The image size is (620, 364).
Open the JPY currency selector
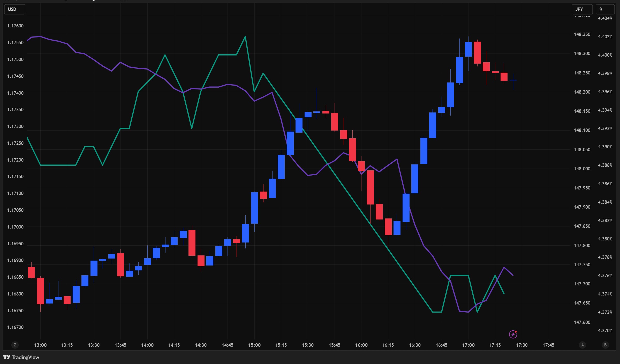[582, 9]
